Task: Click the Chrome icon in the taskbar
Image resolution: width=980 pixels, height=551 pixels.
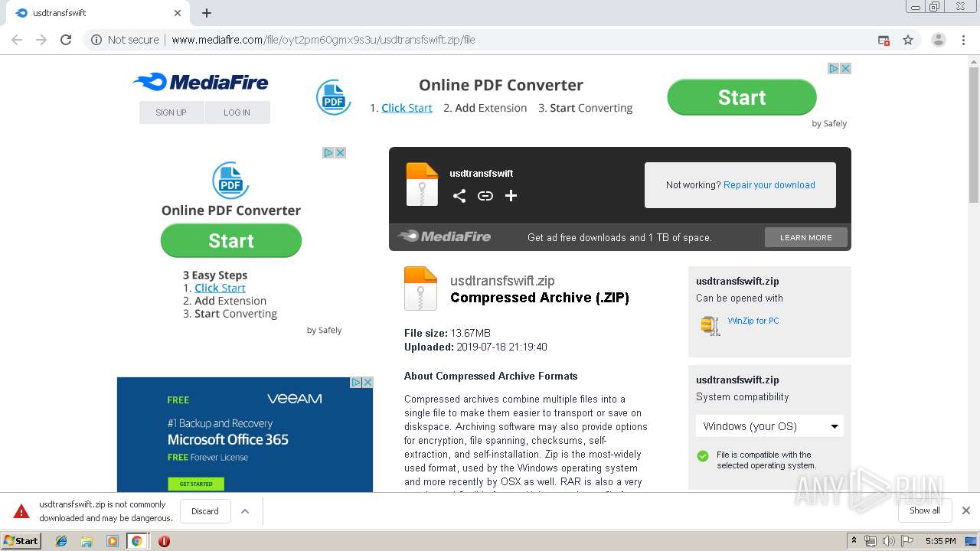Action: tap(137, 541)
